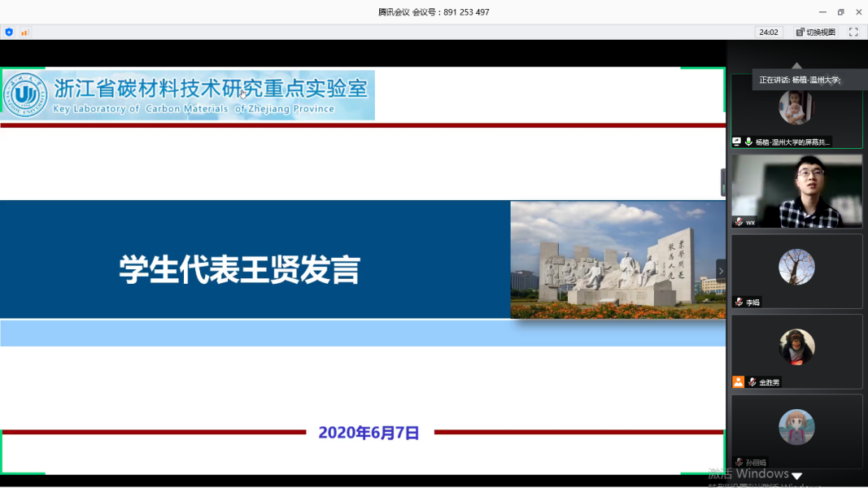Screen dimensions: 868x488
Task: Select wx's video thumbnail
Action: pos(796,190)
